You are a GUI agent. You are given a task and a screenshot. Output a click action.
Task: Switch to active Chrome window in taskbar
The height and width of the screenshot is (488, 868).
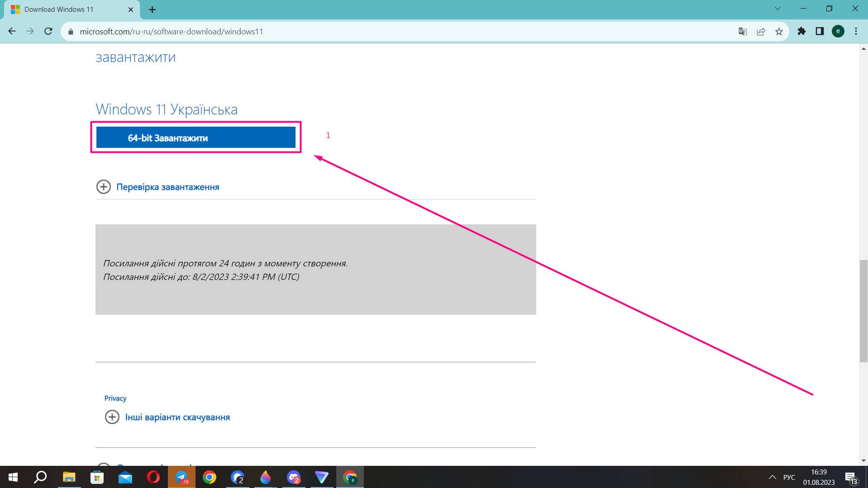pyautogui.click(x=350, y=477)
